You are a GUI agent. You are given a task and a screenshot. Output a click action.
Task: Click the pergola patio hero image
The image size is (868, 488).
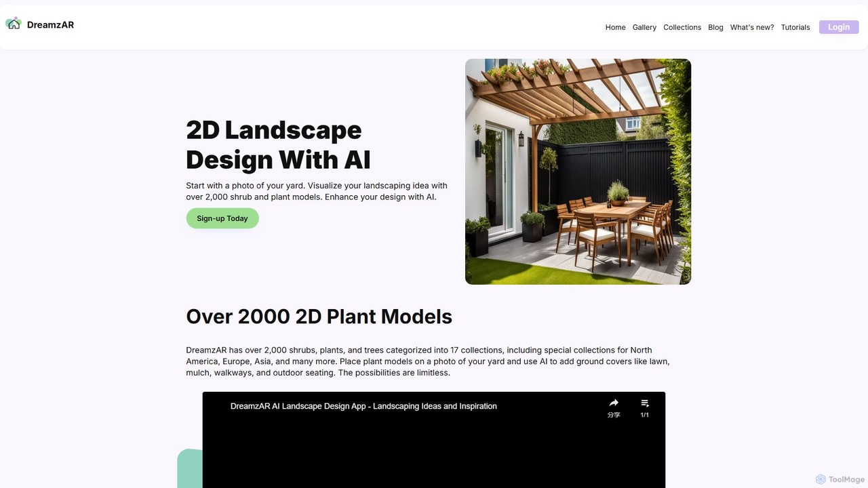tap(578, 171)
